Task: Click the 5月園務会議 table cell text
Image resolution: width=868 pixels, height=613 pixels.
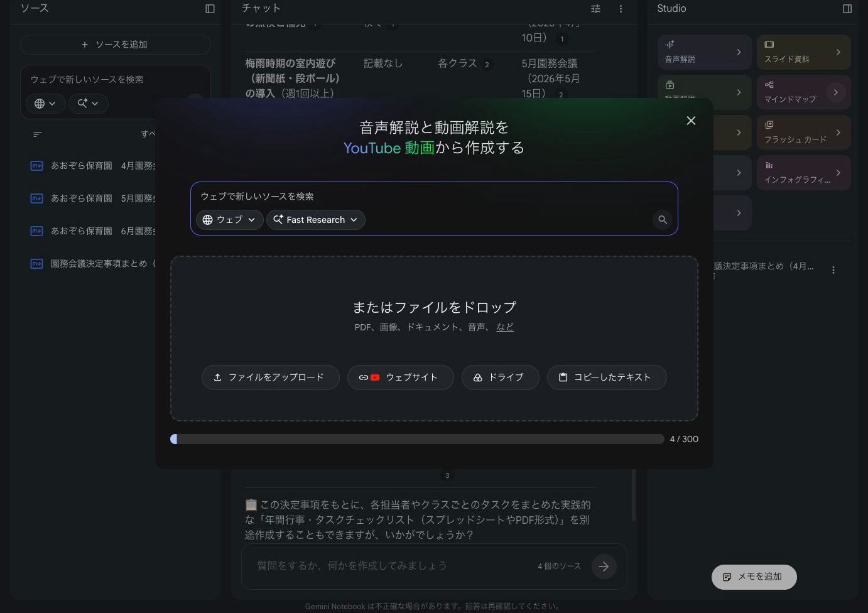Action: tap(550, 79)
